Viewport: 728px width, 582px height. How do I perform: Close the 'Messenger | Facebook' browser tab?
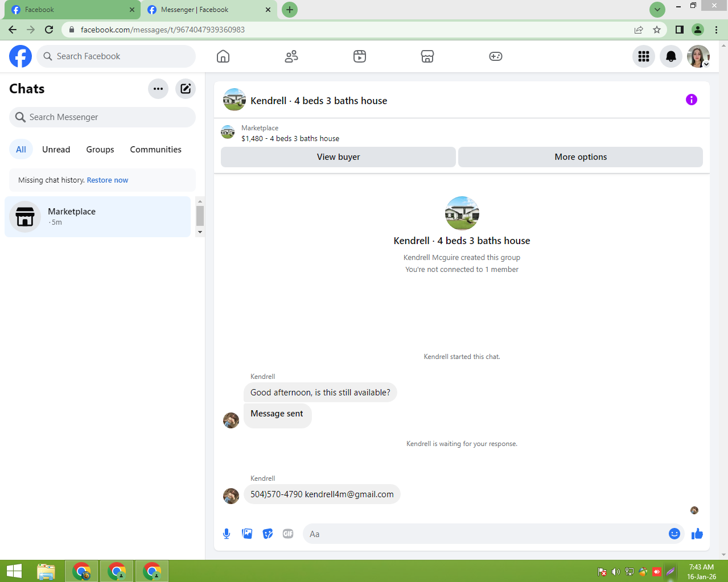click(268, 10)
